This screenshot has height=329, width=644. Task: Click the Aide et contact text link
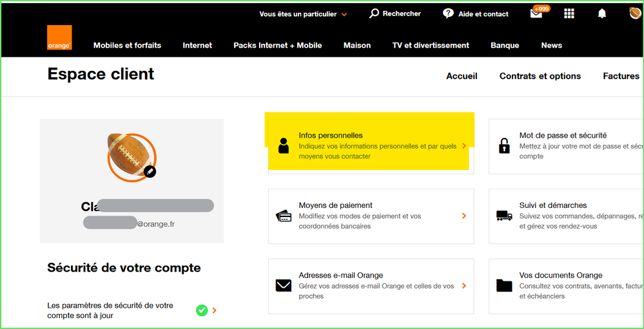483,14
